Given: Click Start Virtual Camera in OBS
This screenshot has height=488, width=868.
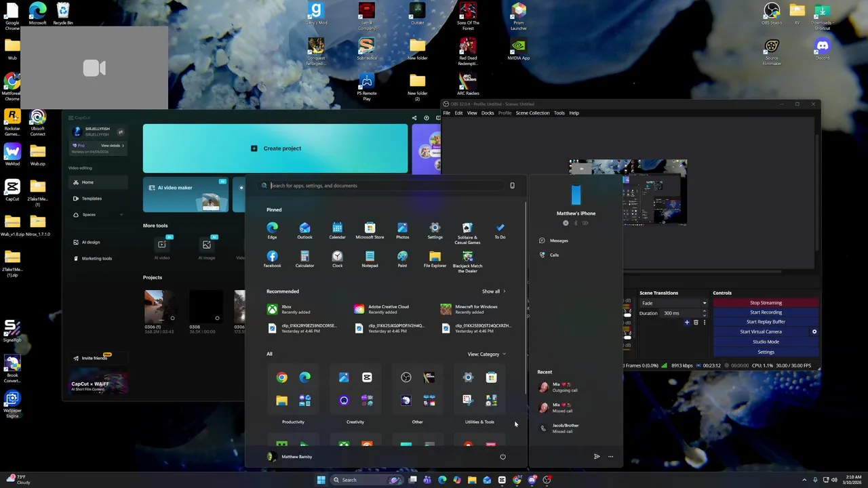Looking at the screenshot, I should click(761, 331).
